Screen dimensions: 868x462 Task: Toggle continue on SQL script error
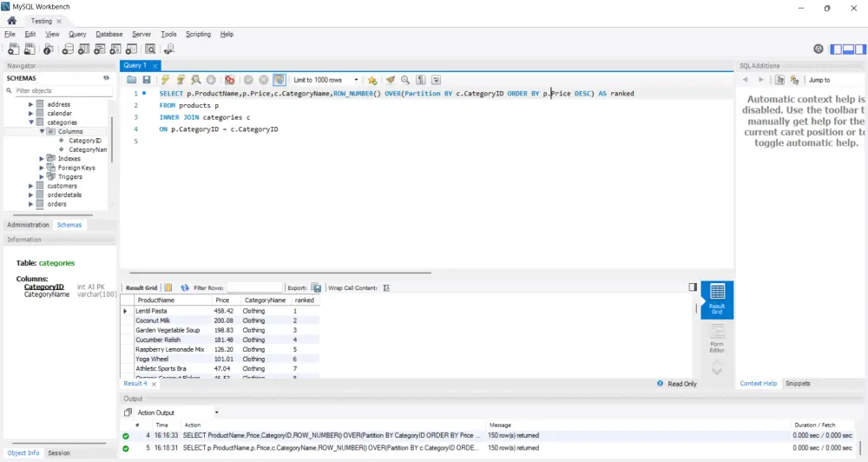[230, 80]
